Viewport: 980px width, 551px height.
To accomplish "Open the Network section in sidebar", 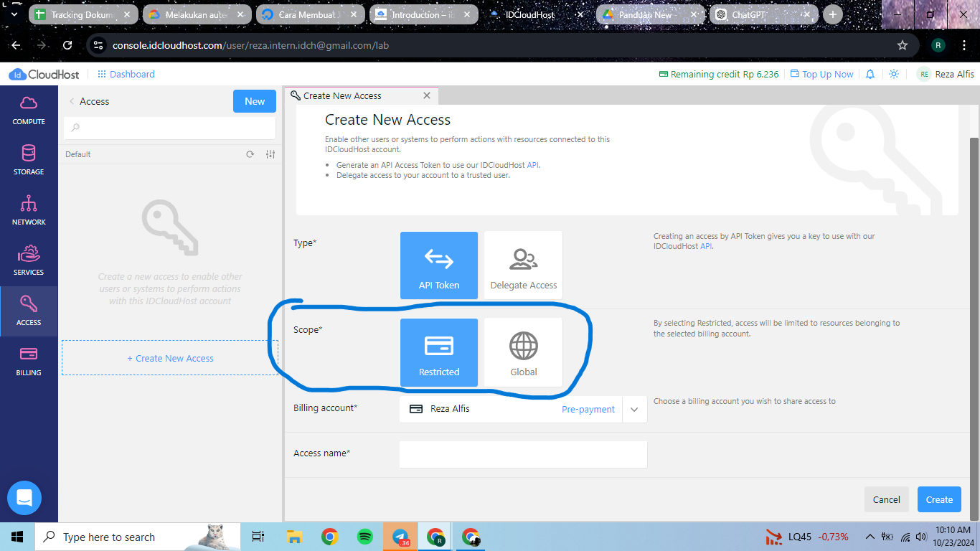I will (x=29, y=211).
